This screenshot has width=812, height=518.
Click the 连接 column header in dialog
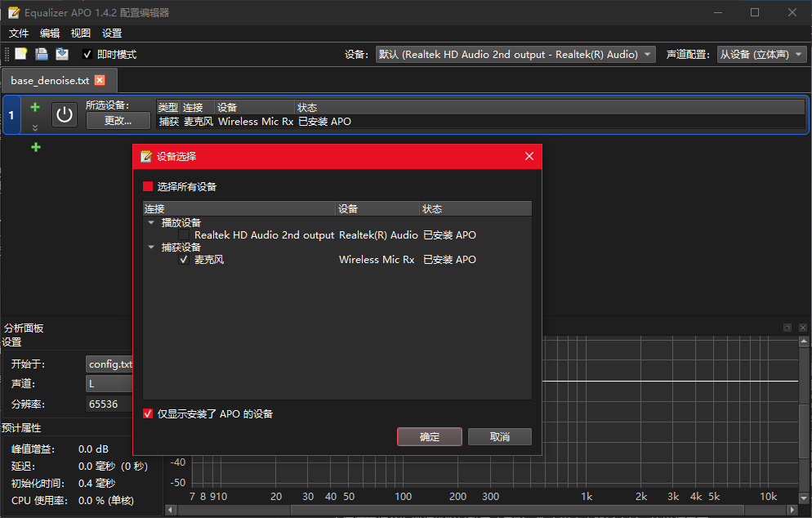point(239,209)
